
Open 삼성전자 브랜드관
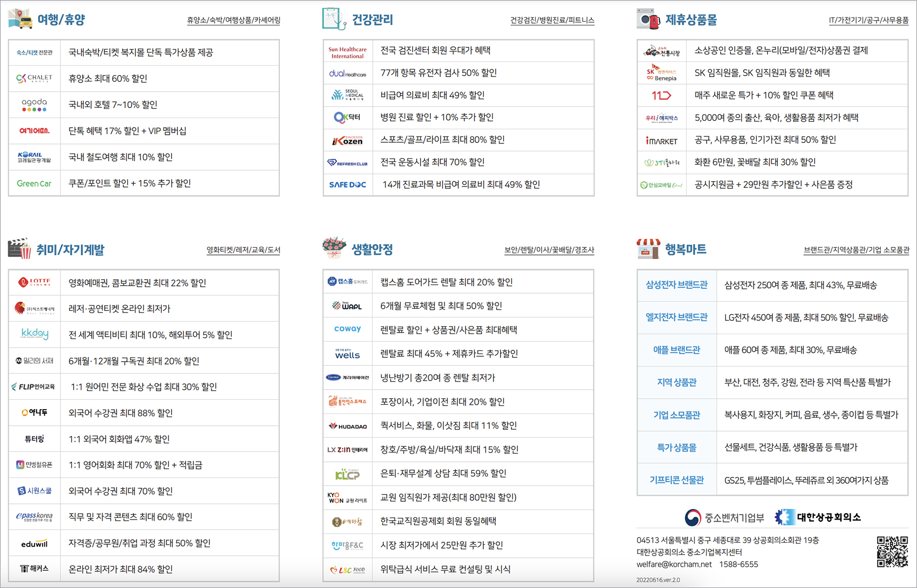click(676, 285)
